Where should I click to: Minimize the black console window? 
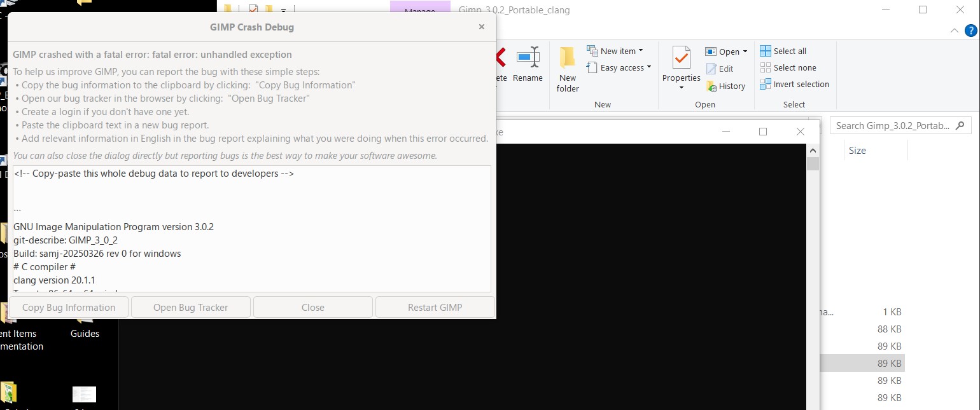pos(725,132)
